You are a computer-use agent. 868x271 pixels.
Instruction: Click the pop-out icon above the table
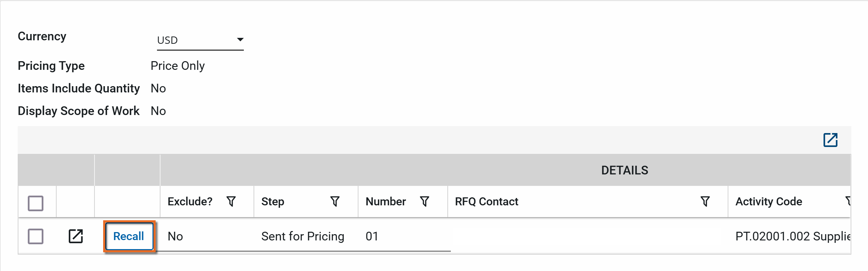click(830, 140)
